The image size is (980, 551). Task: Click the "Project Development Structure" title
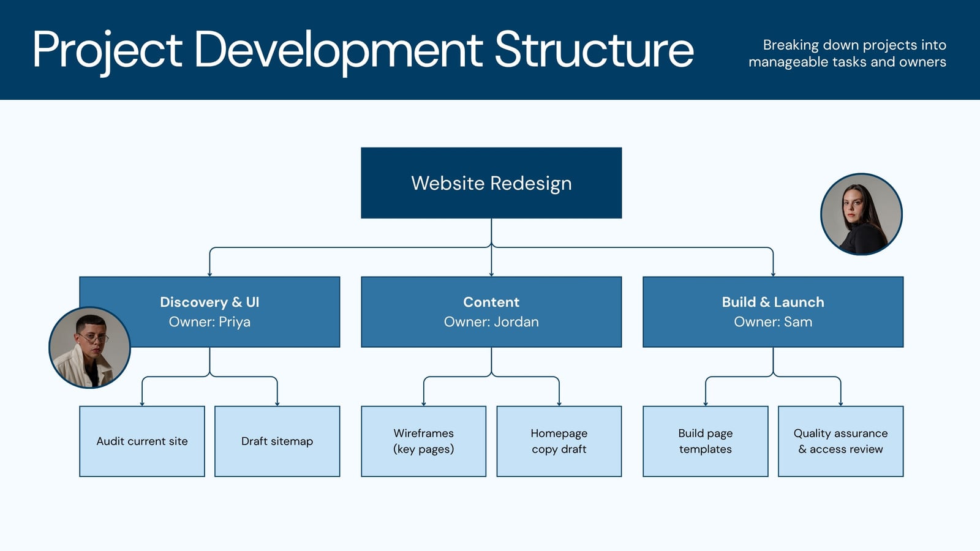pyautogui.click(x=363, y=50)
